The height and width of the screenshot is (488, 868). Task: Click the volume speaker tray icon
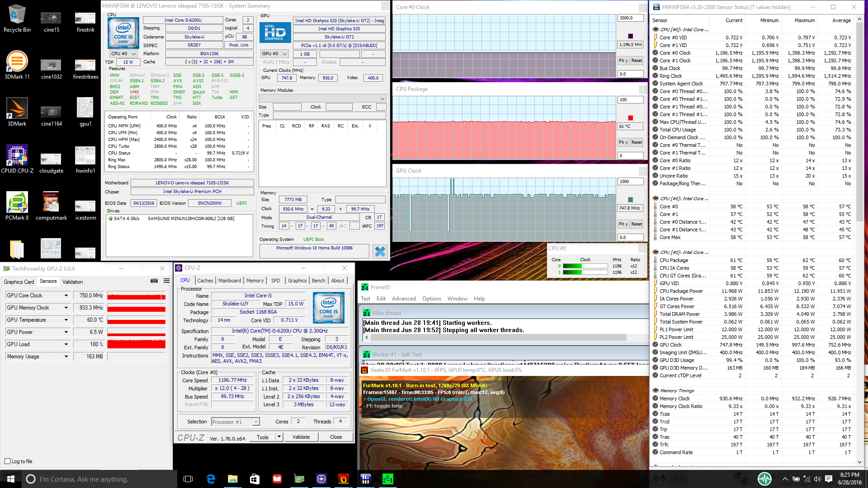coord(817,479)
